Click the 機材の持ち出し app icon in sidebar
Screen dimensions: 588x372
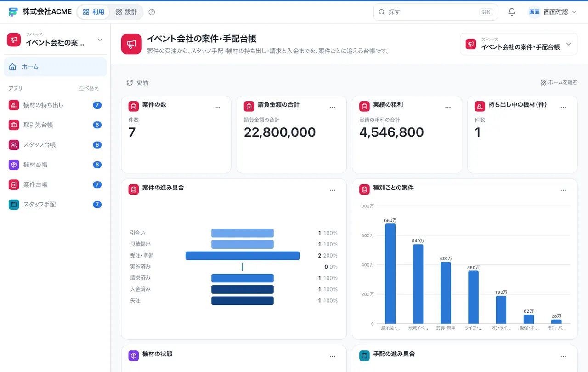pyautogui.click(x=14, y=105)
